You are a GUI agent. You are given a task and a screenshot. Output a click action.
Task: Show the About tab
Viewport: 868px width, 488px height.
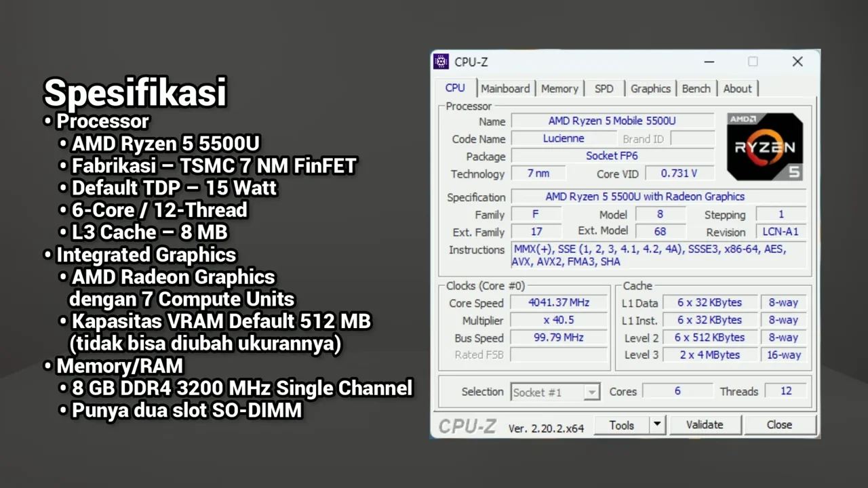[x=737, y=88]
